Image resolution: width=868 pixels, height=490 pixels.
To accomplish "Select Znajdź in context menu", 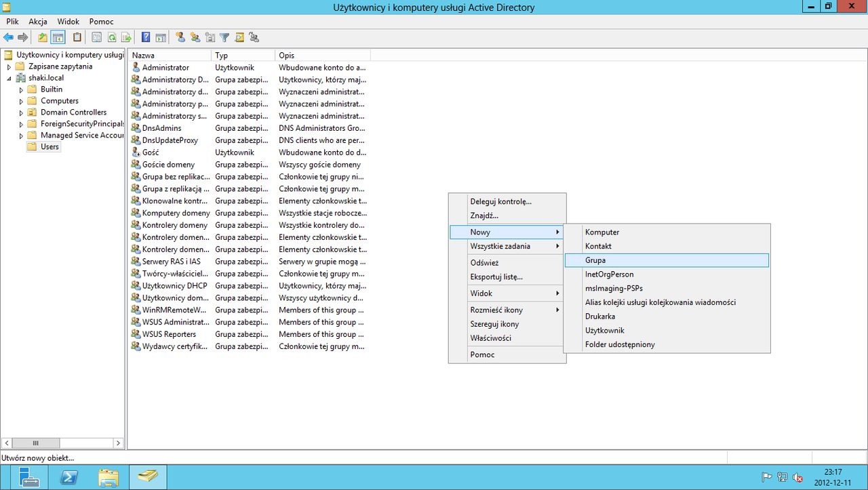I will [507, 216].
